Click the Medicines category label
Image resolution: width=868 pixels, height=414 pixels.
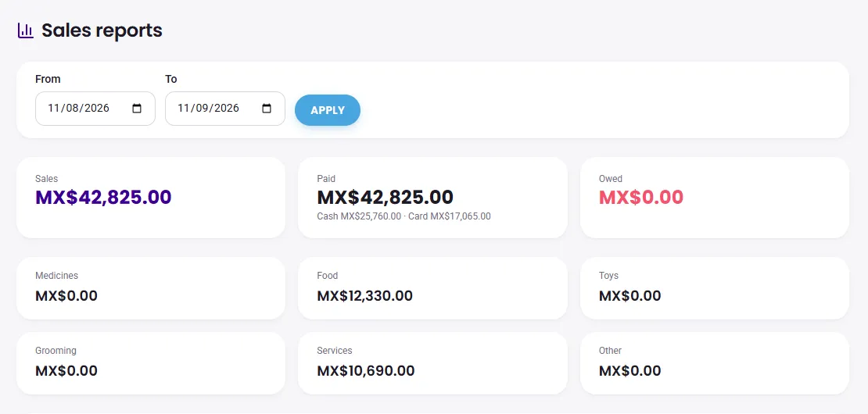(x=56, y=275)
